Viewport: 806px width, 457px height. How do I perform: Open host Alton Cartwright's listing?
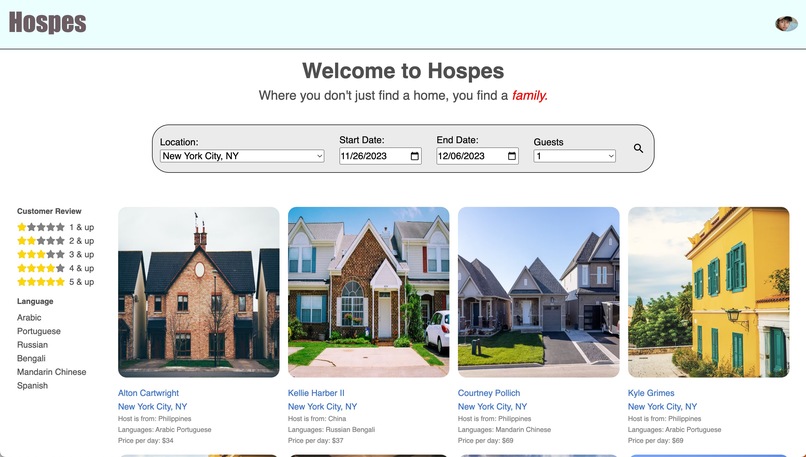(x=149, y=393)
